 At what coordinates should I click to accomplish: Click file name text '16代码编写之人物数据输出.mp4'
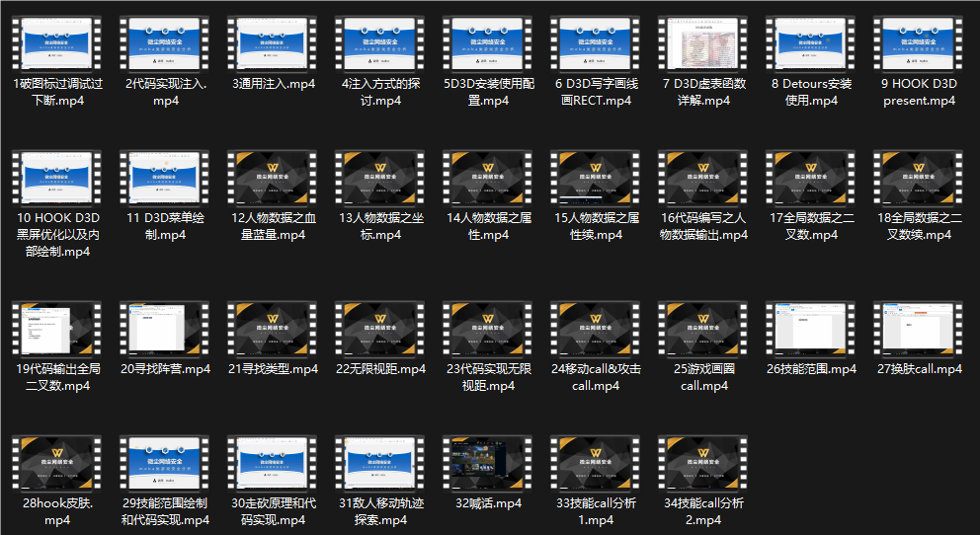click(x=703, y=227)
